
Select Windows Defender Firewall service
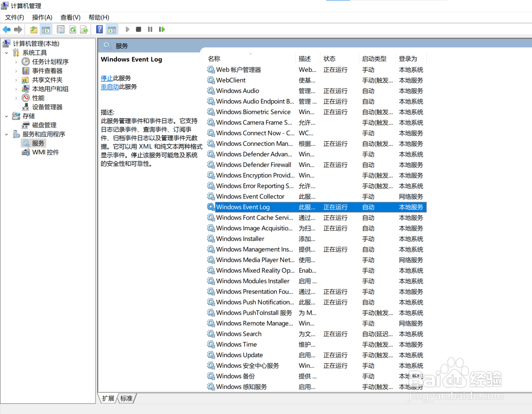tap(316, 165)
